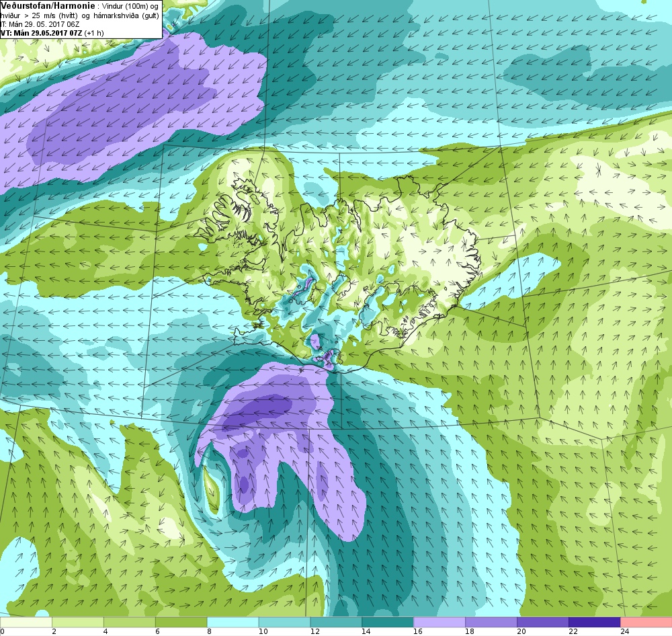Click the valid time 'VT: Mán 29.05.2017 07Z' text
672x636 pixels.
pos(42,33)
